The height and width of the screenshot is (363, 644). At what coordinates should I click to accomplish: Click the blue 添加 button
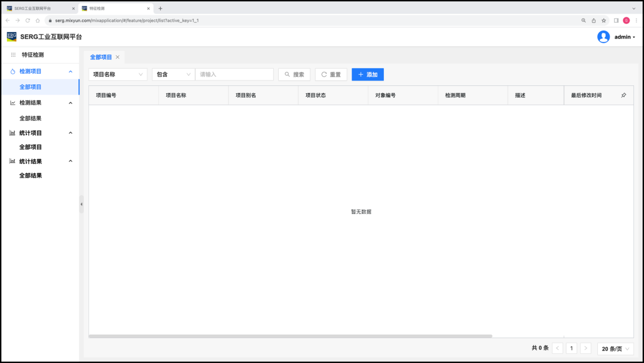pyautogui.click(x=368, y=75)
